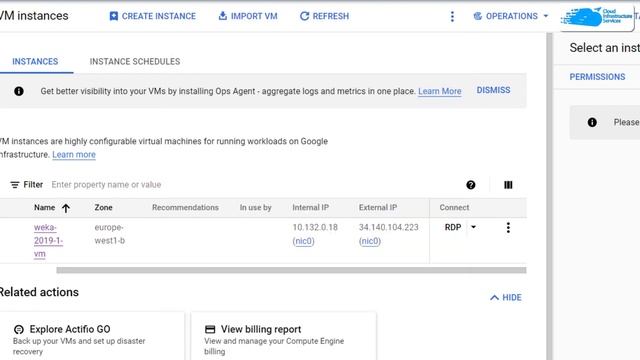This screenshot has width=640, height=360.
Task: Switch to the Instance Schedules tab
Action: coord(135,62)
